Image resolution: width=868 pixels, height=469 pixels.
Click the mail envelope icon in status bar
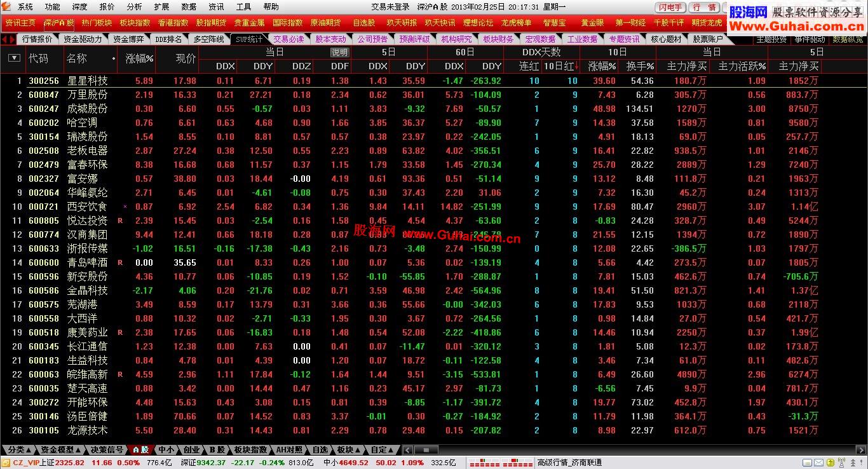818,463
